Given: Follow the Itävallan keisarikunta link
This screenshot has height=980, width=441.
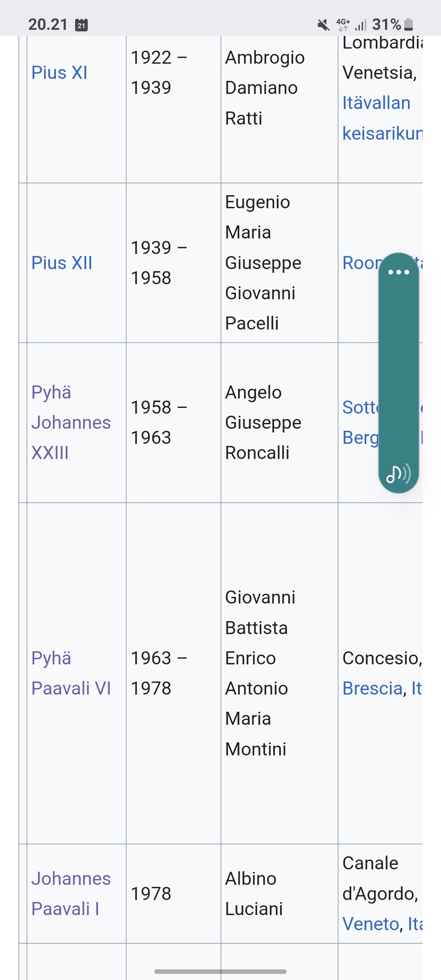Looking at the screenshot, I should point(382,118).
